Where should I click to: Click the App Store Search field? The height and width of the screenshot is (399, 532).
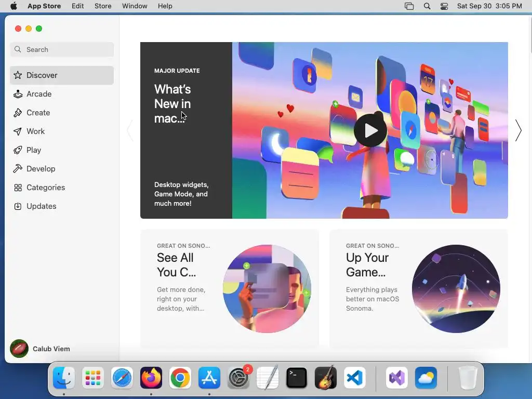[x=62, y=49]
